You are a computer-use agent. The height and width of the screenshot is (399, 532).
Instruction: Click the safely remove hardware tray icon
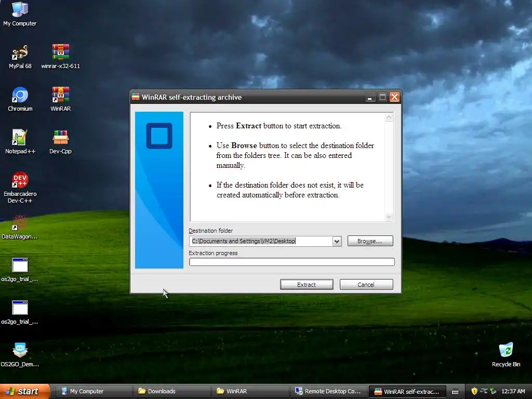[494, 391]
